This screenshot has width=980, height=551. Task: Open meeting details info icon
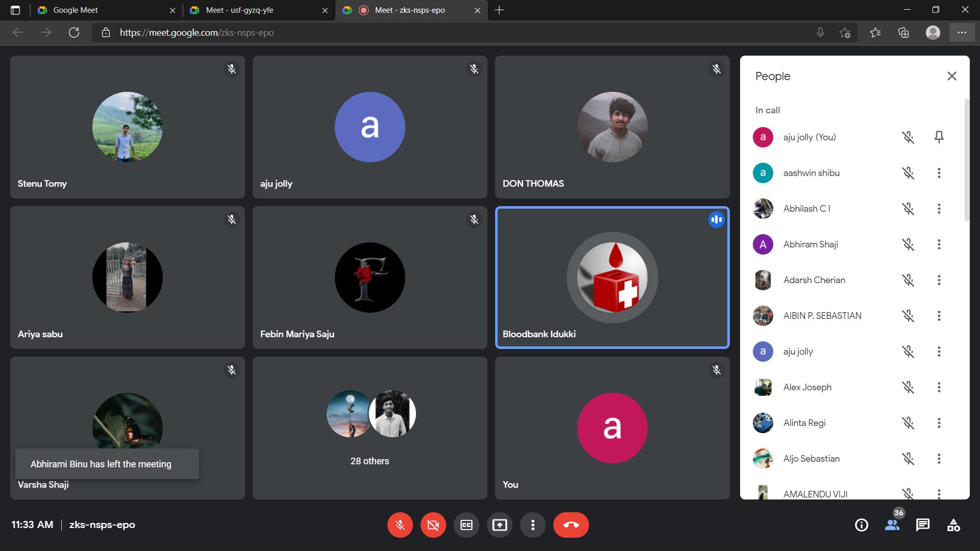861,525
